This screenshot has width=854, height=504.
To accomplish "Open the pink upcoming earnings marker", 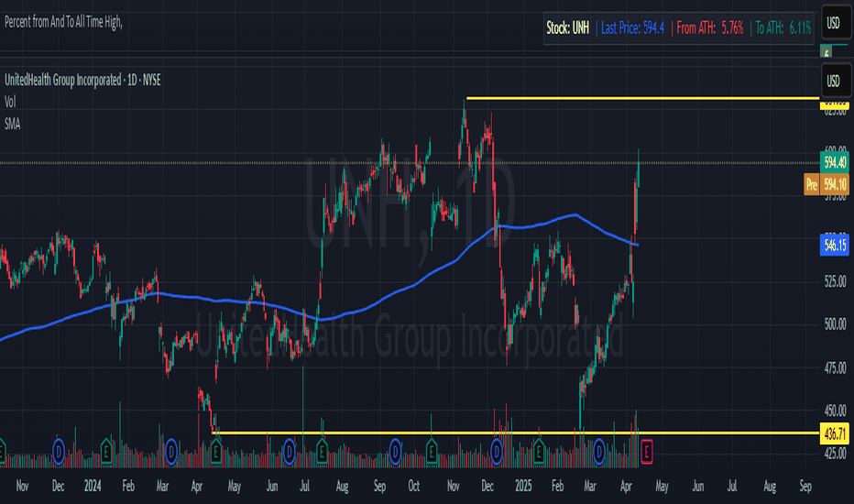I will (x=647, y=452).
